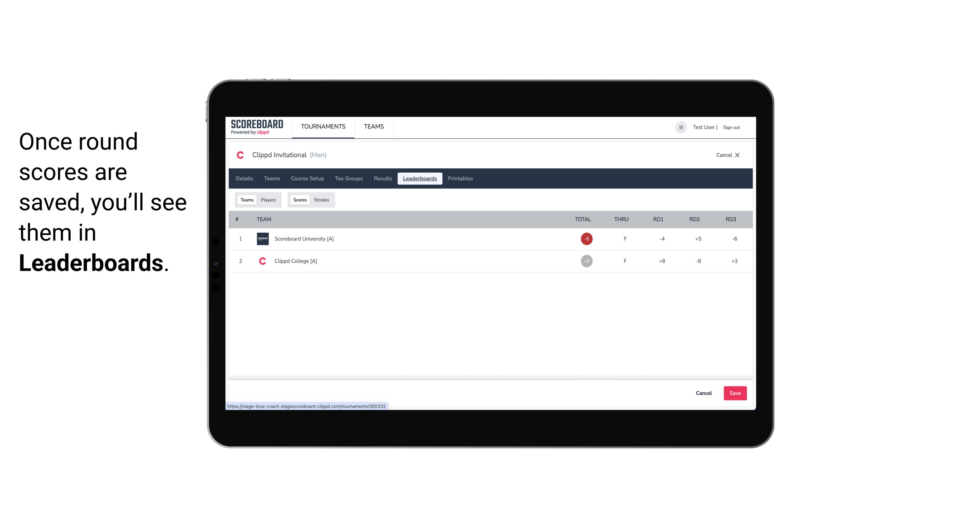The image size is (980, 527).
Task: Click the TEAMS navigation menu item
Action: pos(373,127)
